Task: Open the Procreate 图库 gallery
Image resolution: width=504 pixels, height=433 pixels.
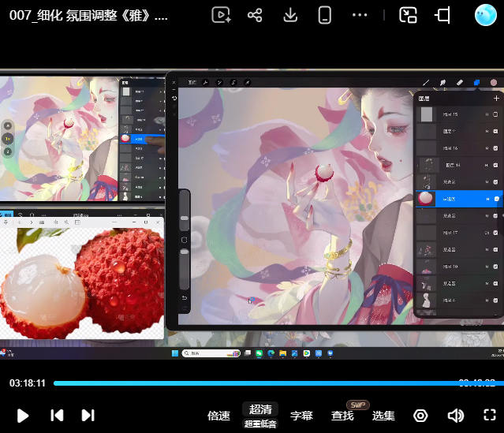Action: [x=192, y=83]
